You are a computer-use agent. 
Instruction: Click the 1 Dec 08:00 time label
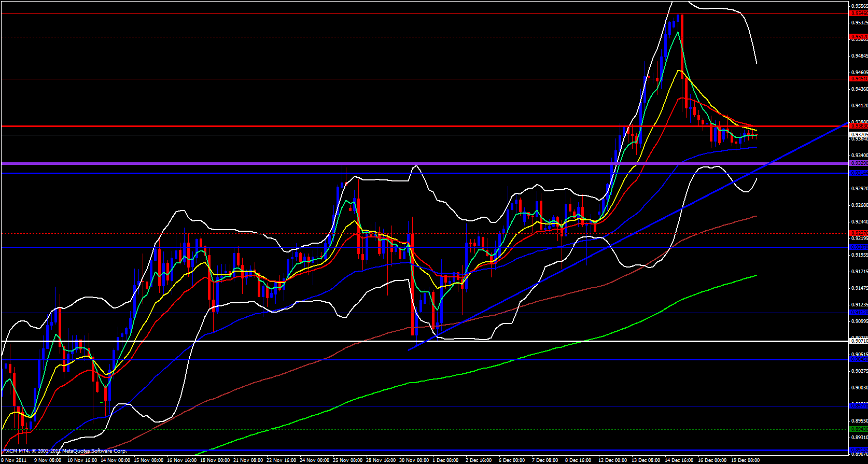[445, 460]
